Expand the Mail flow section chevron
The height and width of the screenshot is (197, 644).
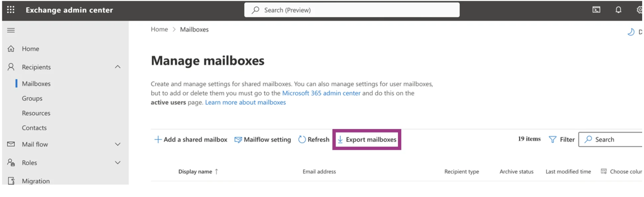tap(118, 144)
